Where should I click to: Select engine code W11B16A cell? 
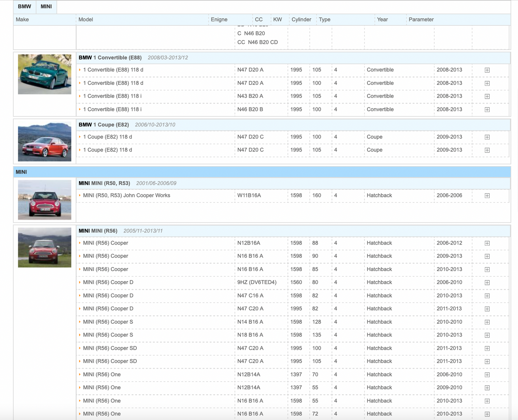click(249, 195)
